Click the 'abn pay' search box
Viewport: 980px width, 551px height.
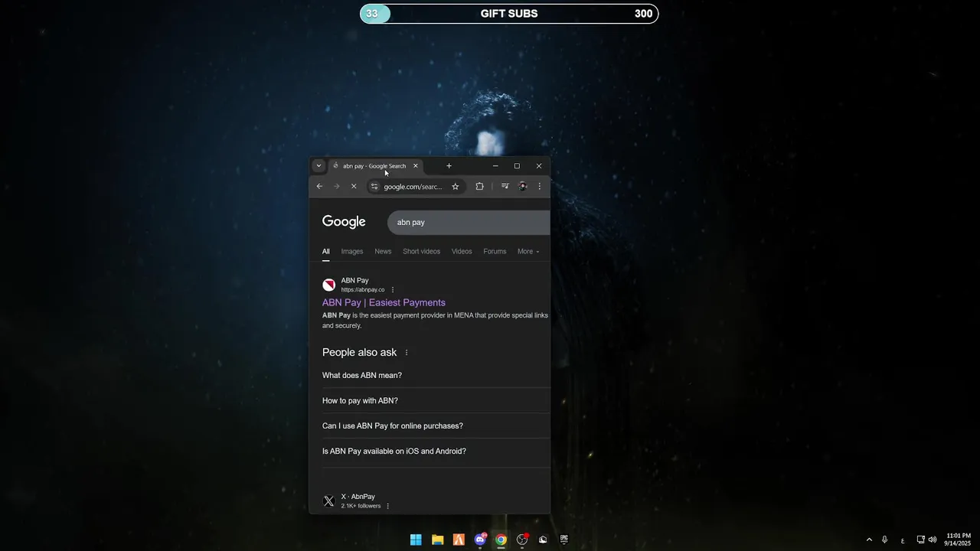pyautogui.click(x=469, y=222)
